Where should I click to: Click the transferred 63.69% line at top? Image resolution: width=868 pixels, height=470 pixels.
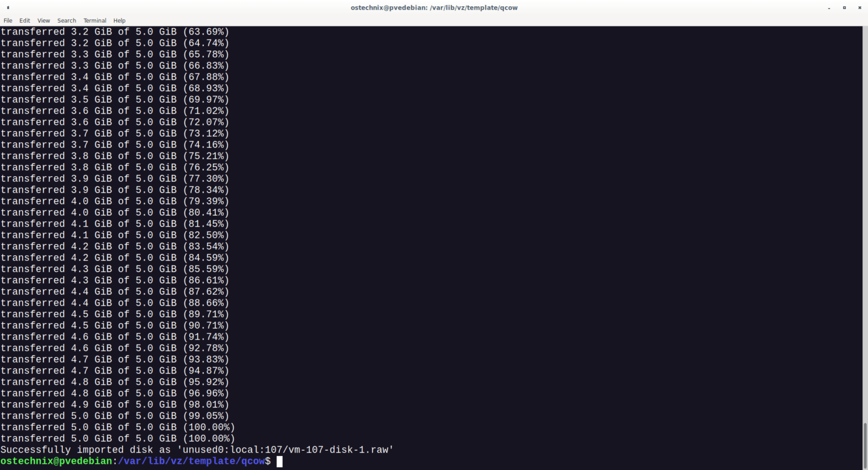point(114,32)
